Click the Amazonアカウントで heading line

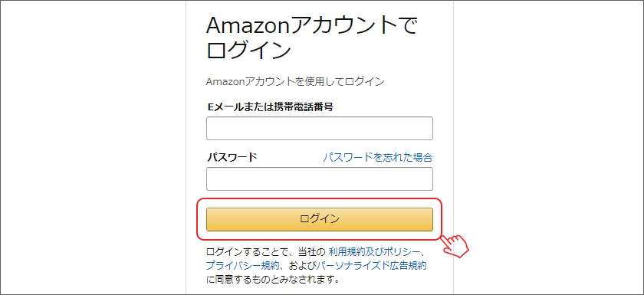point(312,27)
